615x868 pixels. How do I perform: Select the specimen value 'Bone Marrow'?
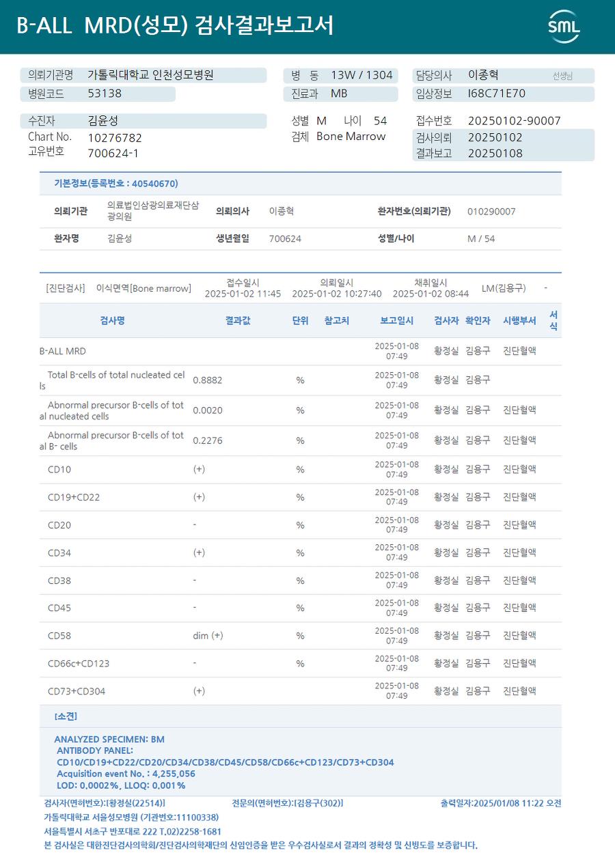click(x=351, y=137)
